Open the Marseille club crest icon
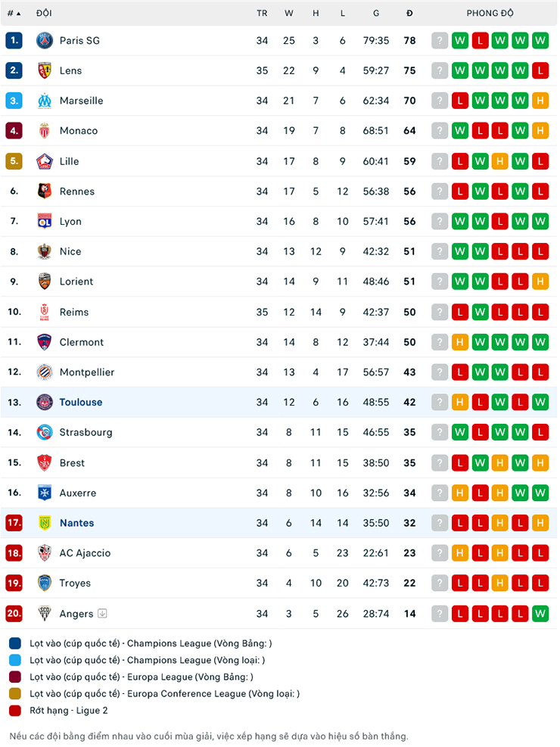The width and height of the screenshot is (560, 747). [45, 101]
